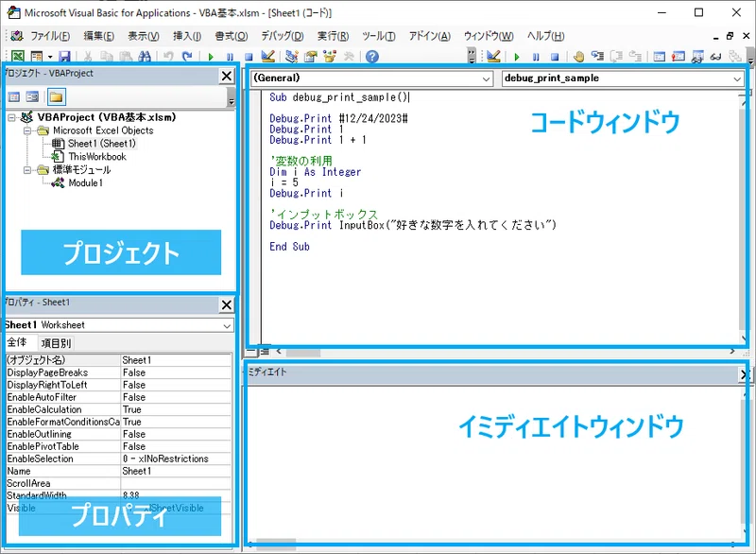Reset execution in the standard toolbar
This screenshot has width=756, height=554.
(249, 57)
